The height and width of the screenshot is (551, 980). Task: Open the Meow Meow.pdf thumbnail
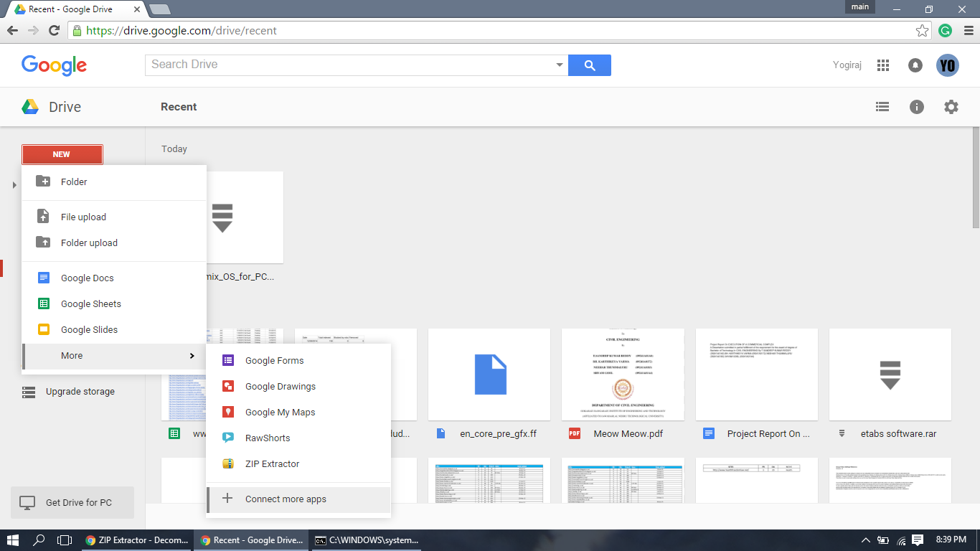click(x=622, y=373)
